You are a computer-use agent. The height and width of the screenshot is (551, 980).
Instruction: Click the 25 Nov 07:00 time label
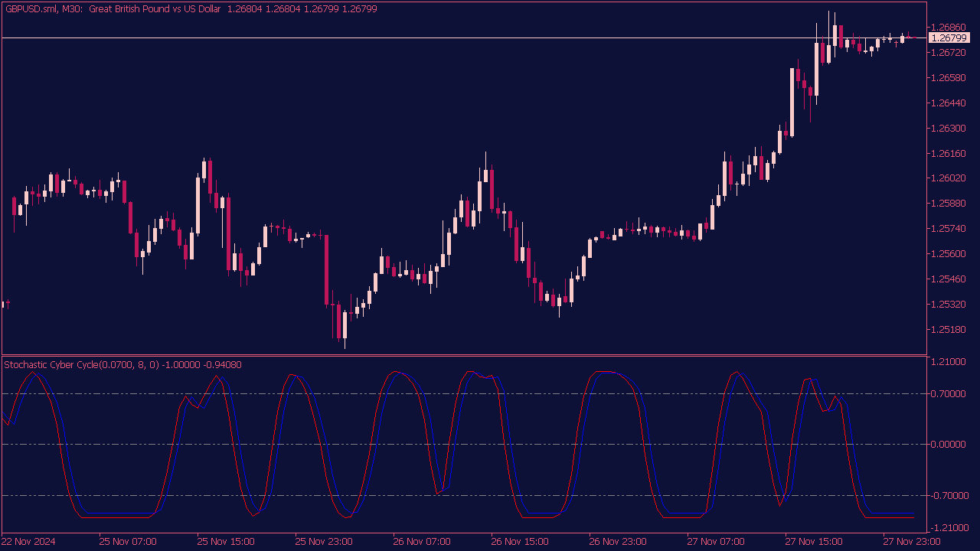tap(128, 542)
